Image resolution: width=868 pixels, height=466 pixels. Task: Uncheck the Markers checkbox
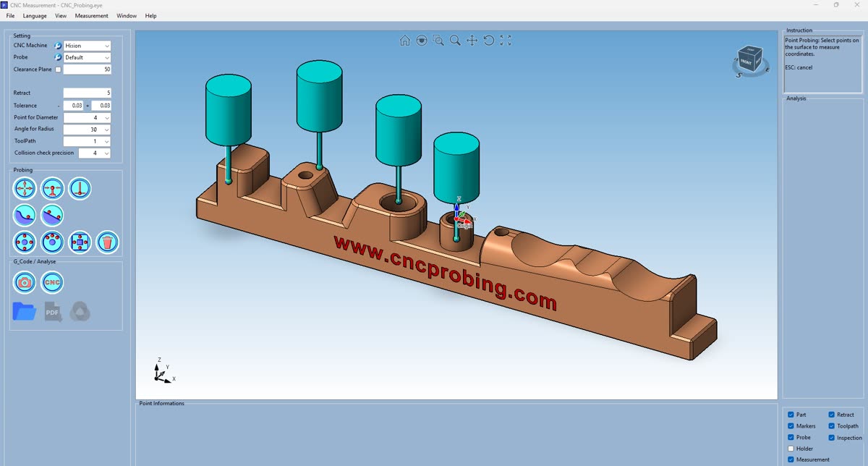click(791, 426)
